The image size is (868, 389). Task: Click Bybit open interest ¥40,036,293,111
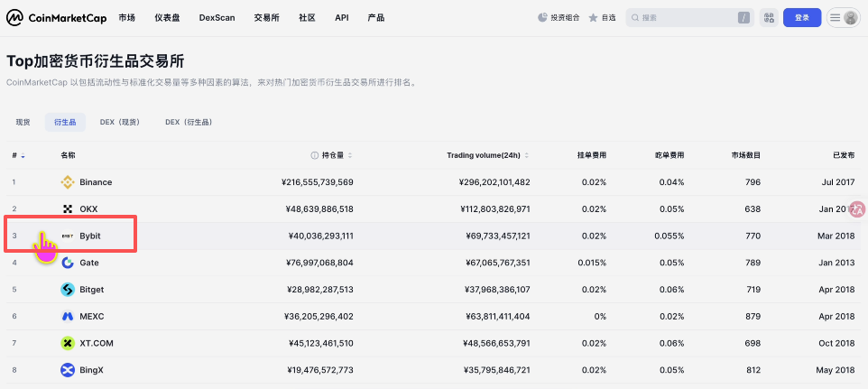click(321, 236)
